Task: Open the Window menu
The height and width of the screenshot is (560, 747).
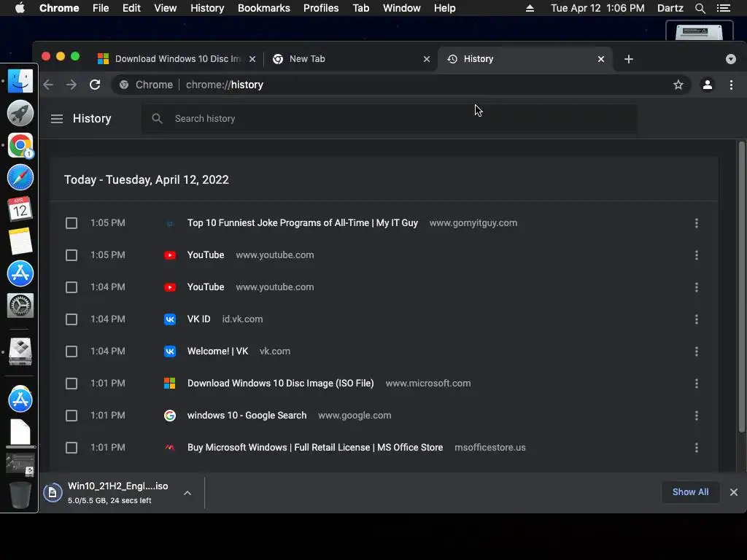Action: coord(402,8)
